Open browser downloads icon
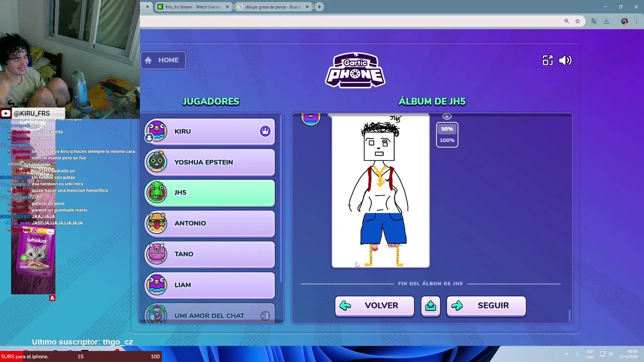 [x=606, y=21]
